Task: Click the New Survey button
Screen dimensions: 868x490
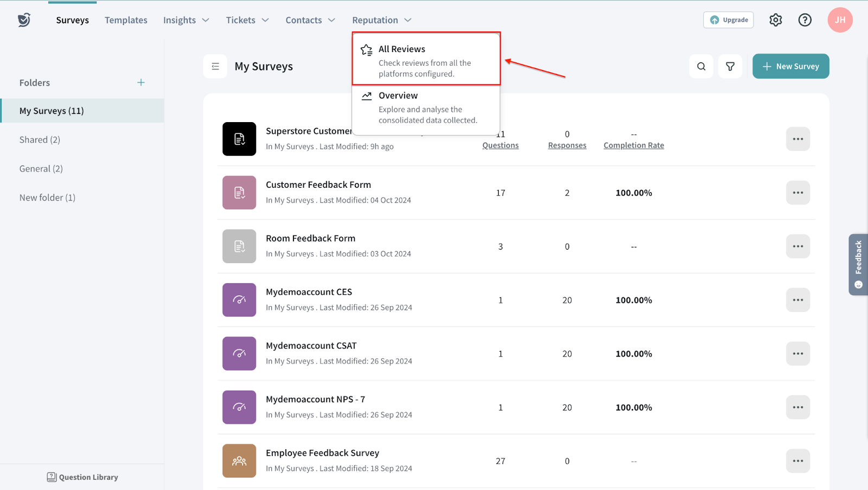Action: [x=790, y=66]
